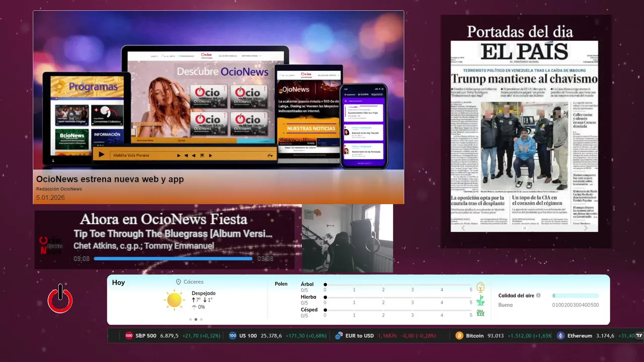
Task: Click the Tip Toe Through The Bluegrass song title
Action: coord(173,234)
